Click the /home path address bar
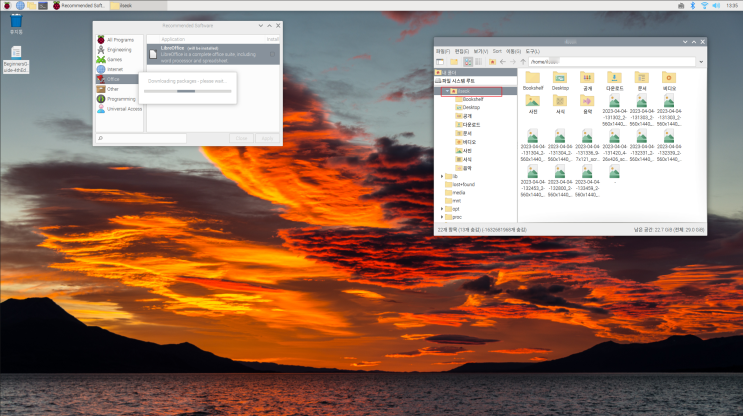This screenshot has width=743, height=416. click(612, 62)
